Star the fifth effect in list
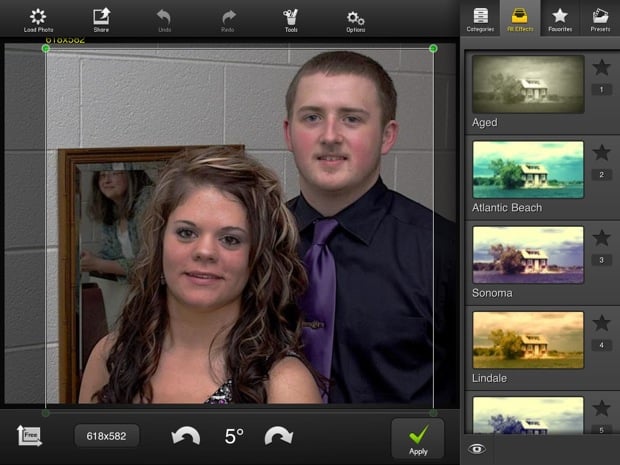Viewport: 620px width, 465px height. point(601,408)
